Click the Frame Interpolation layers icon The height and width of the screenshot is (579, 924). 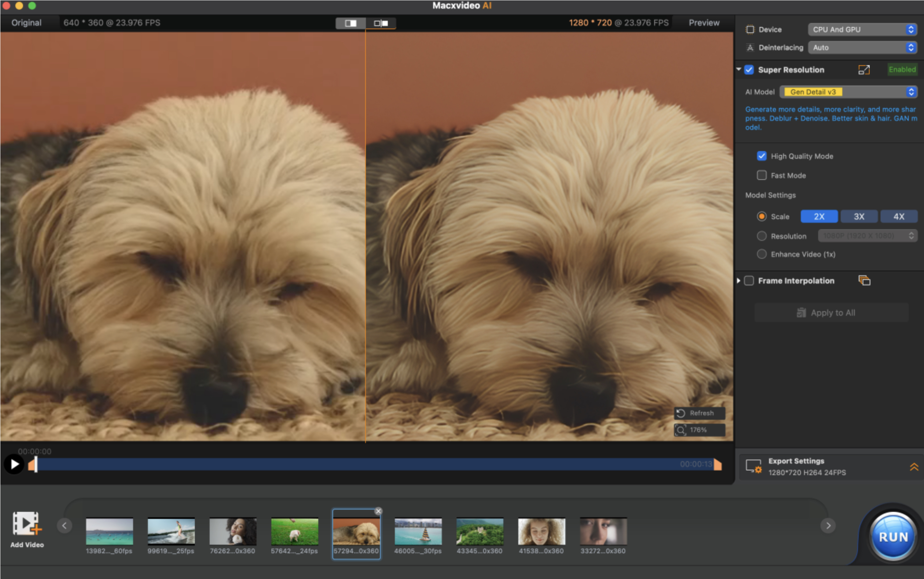click(864, 281)
